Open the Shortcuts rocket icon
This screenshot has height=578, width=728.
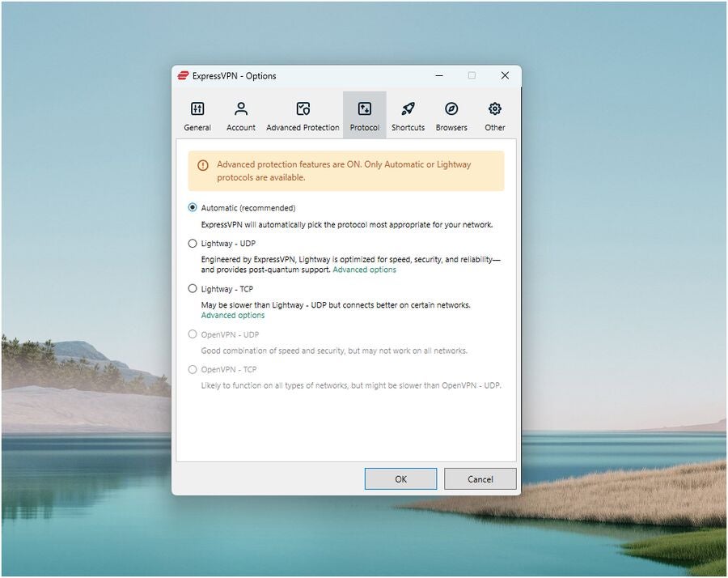[x=408, y=108]
